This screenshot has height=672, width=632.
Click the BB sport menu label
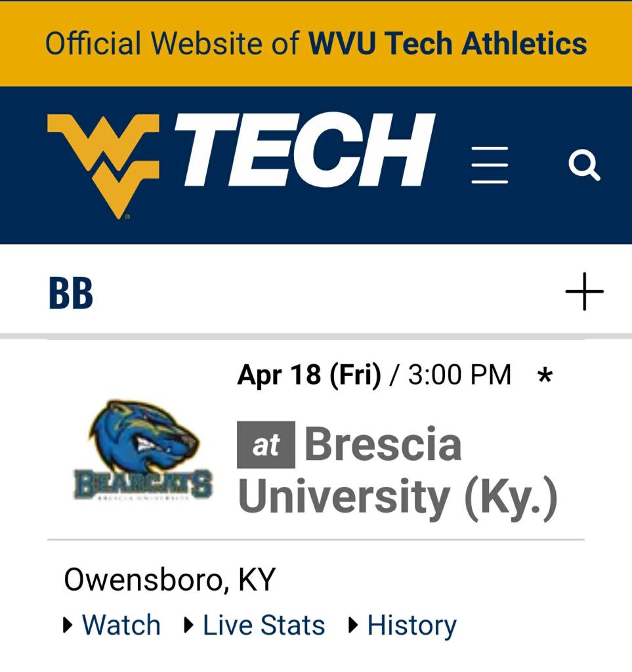[71, 293]
